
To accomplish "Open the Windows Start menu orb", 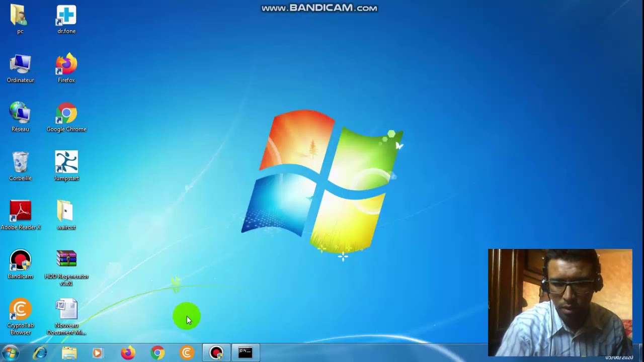I will click(10, 353).
